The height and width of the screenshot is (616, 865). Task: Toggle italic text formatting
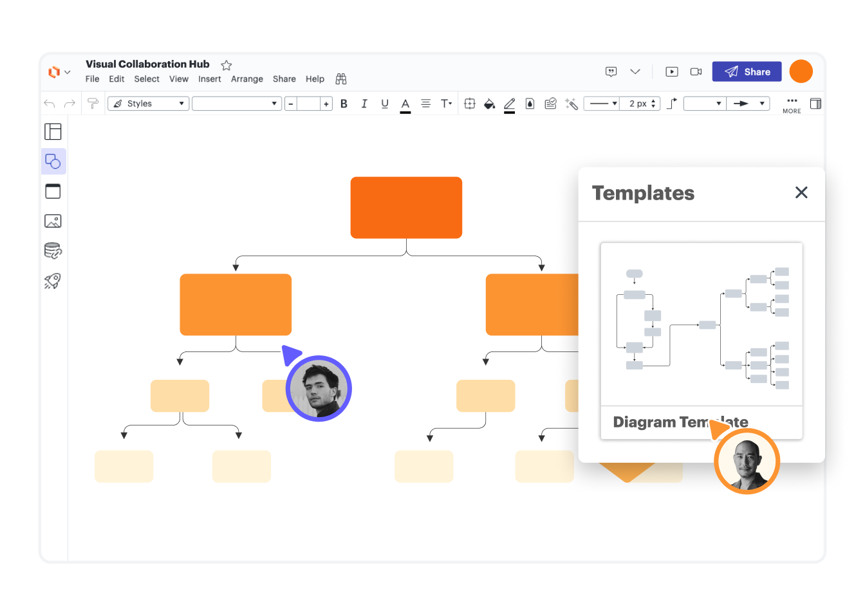click(x=364, y=104)
